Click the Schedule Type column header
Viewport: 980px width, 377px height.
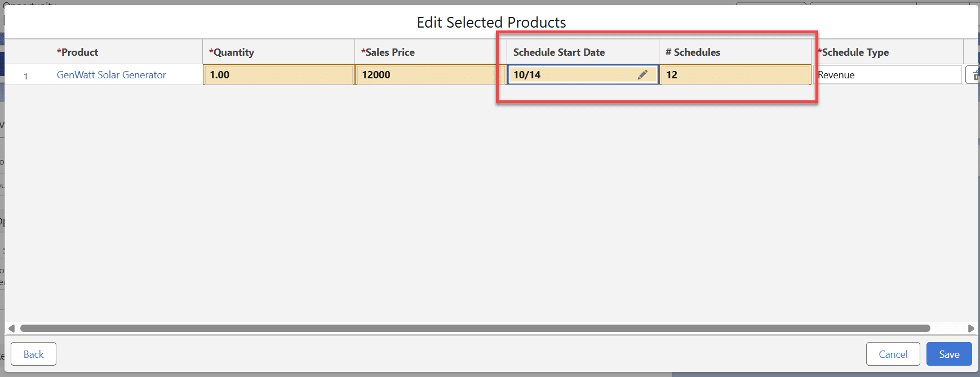tap(854, 52)
